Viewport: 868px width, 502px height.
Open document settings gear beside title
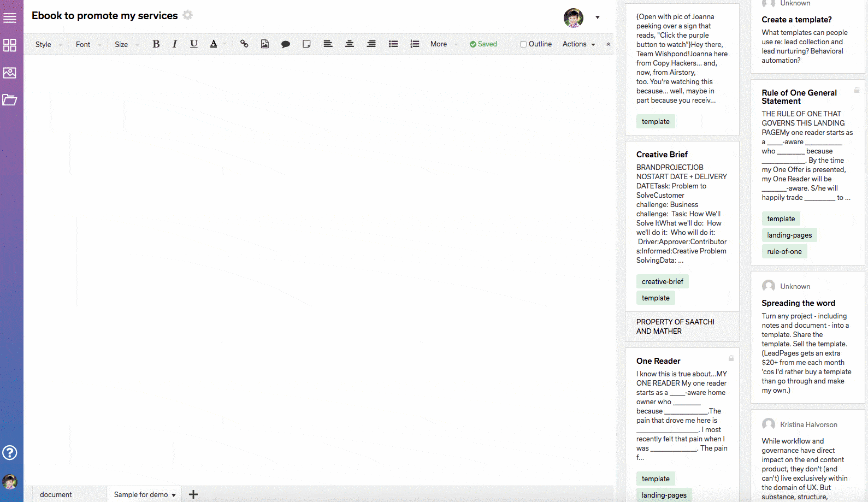pyautogui.click(x=188, y=15)
